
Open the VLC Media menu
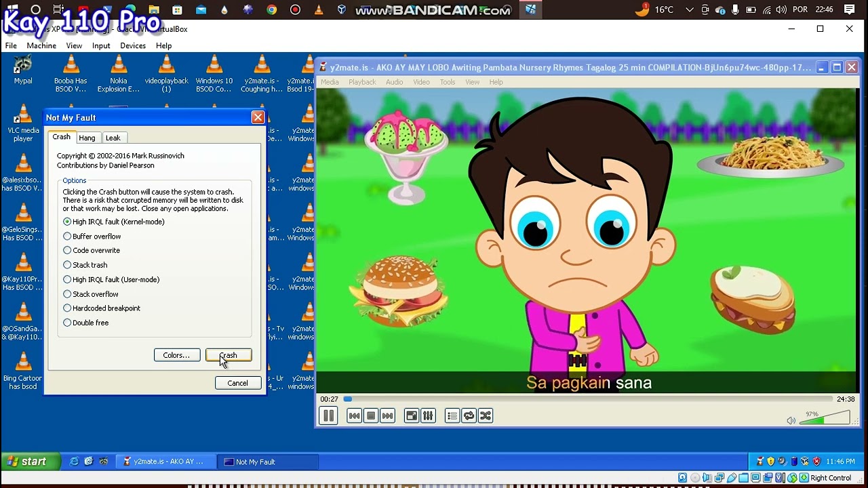(330, 82)
